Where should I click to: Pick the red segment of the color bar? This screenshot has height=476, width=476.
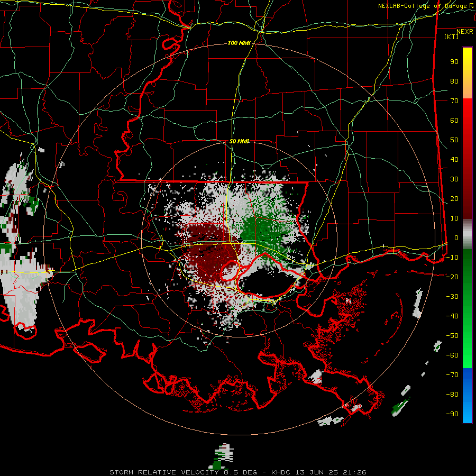coord(467,159)
